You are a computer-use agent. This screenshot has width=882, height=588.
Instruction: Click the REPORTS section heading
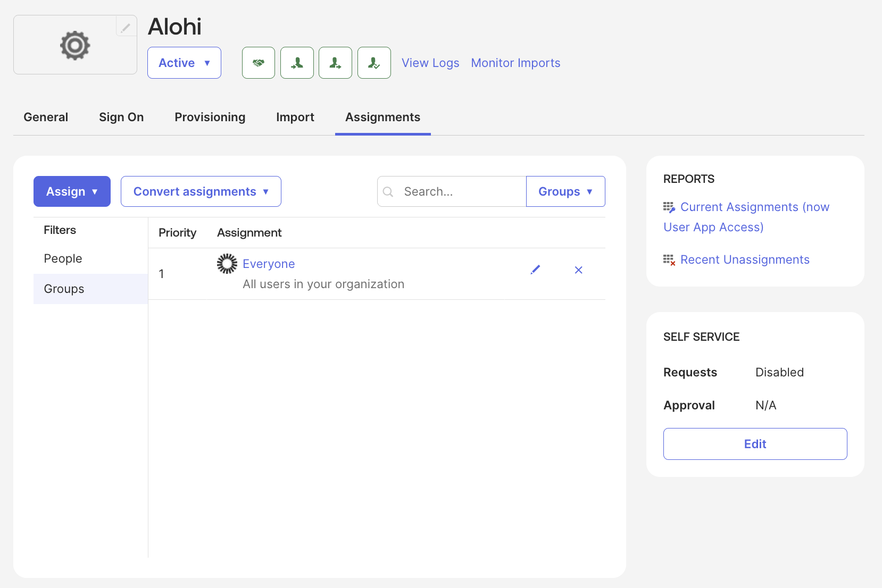689,179
